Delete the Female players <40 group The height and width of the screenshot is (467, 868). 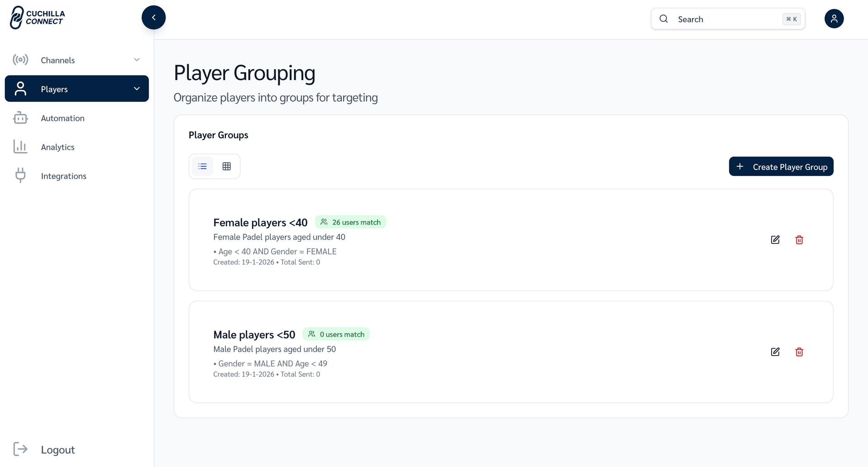coord(799,240)
